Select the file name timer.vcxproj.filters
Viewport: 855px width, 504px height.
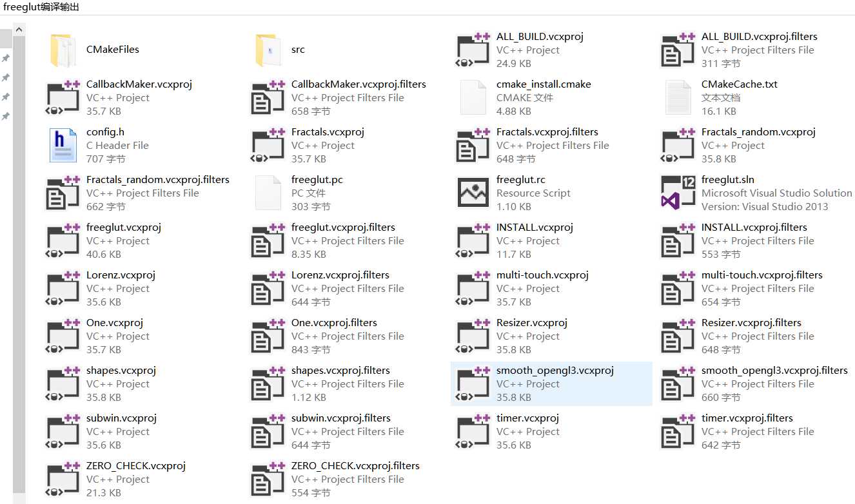coord(747,418)
